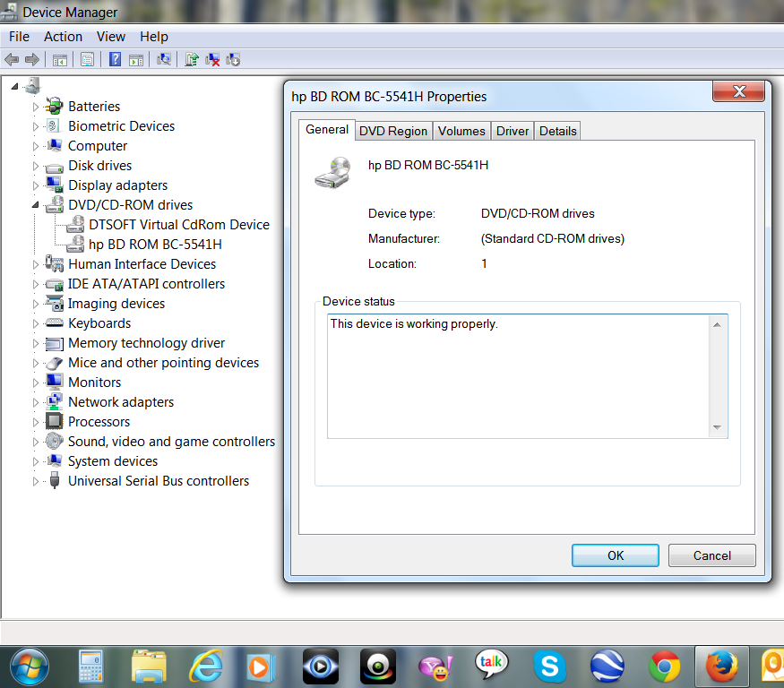Expand the Batteries category
This screenshot has width=784, height=688.
pos(36,107)
